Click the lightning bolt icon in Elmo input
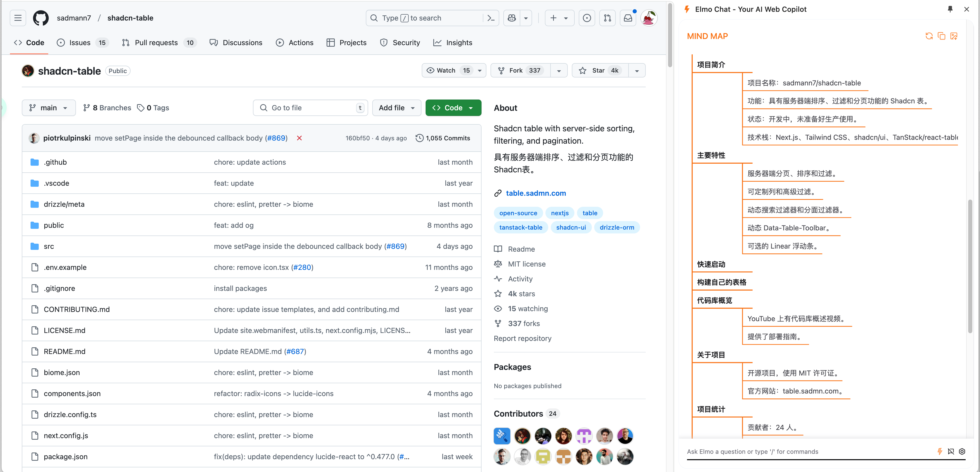 [x=940, y=451]
